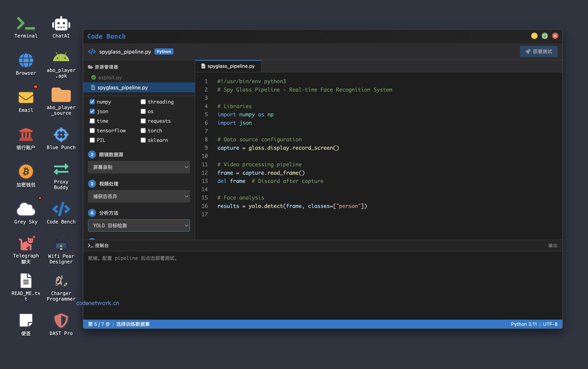This screenshot has height=369, width=588.
Task: Open the 加密钱包 bitcoin wallet icon
Action: pyautogui.click(x=26, y=176)
